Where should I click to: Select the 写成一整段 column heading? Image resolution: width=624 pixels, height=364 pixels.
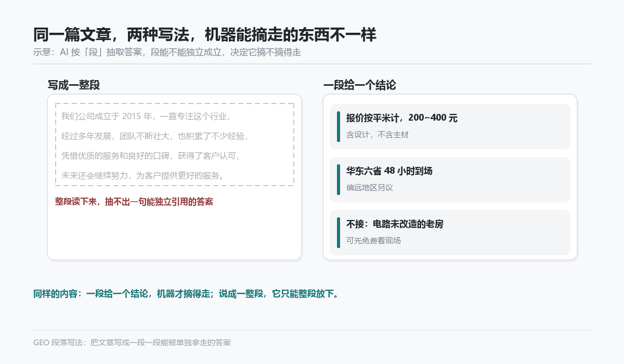(x=74, y=85)
